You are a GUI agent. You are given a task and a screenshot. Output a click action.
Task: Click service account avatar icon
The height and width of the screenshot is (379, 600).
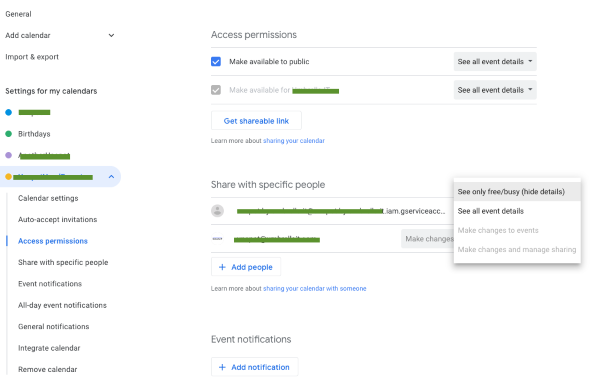tap(217, 211)
